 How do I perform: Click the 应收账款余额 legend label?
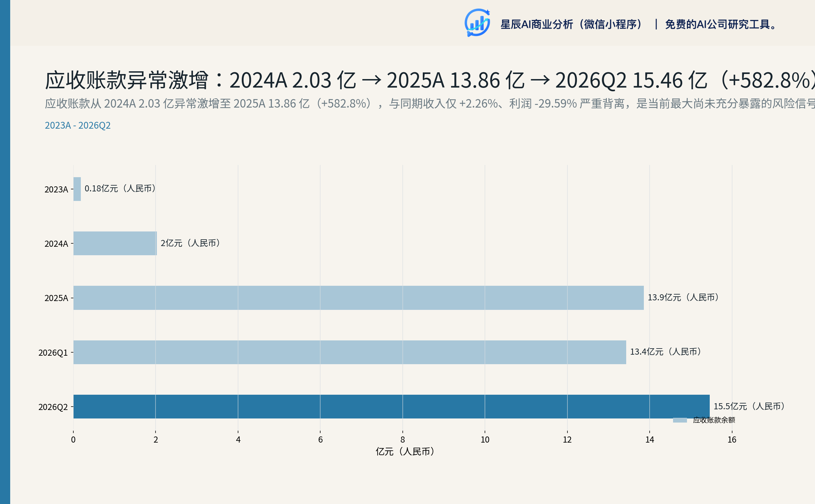[x=714, y=420]
